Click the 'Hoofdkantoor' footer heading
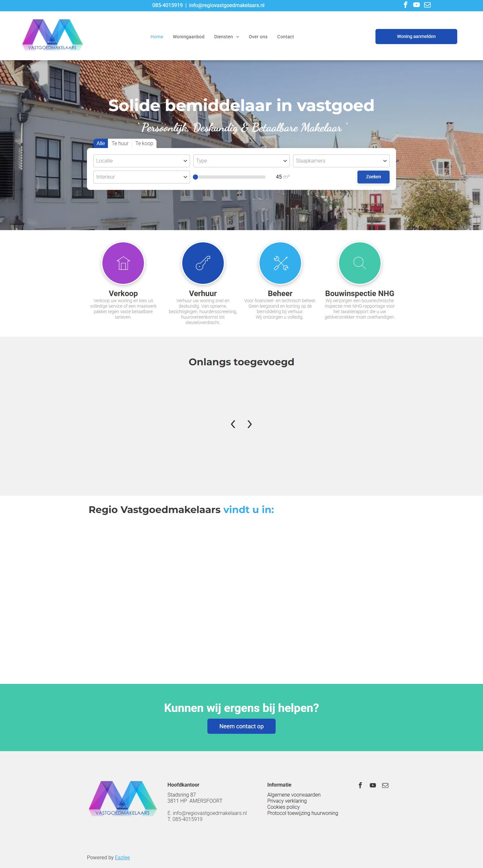 183,784
